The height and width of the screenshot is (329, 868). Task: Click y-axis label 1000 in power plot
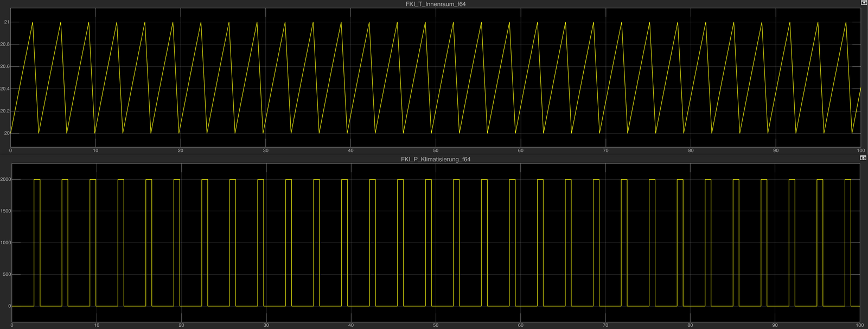[5, 243]
